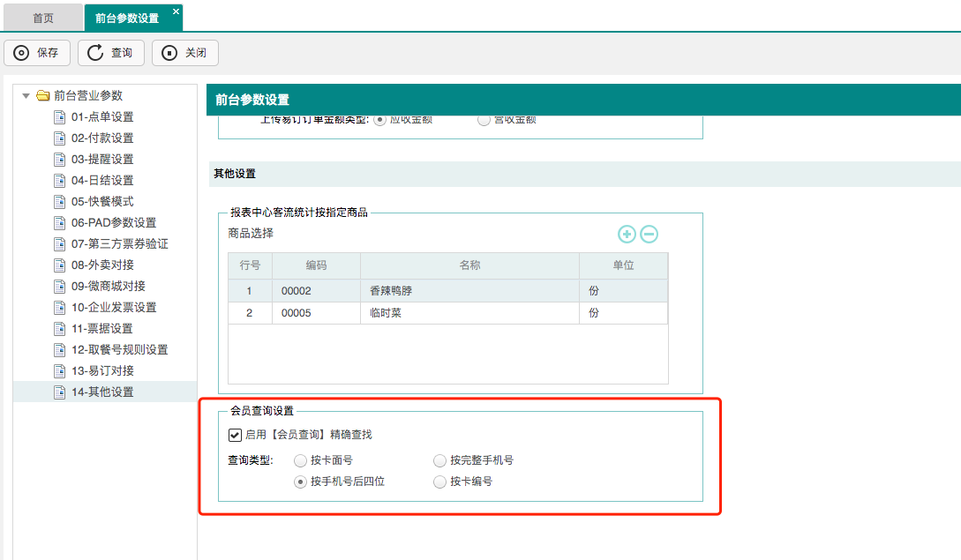
Task: Click the 香辣鸭脖 name cell
Action: coord(470,290)
